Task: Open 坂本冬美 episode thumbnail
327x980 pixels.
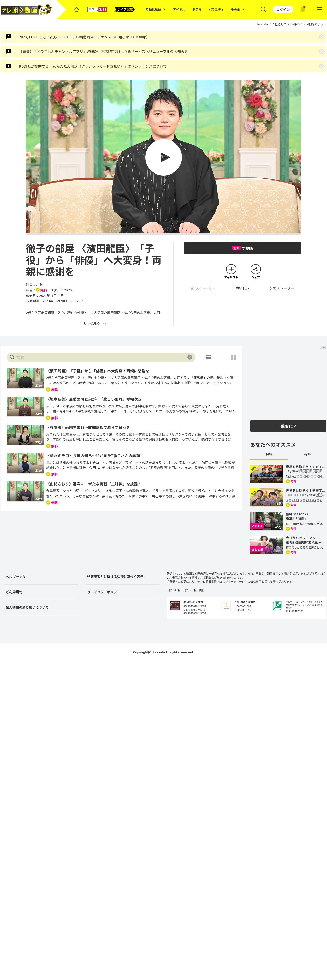Action: (x=25, y=407)
